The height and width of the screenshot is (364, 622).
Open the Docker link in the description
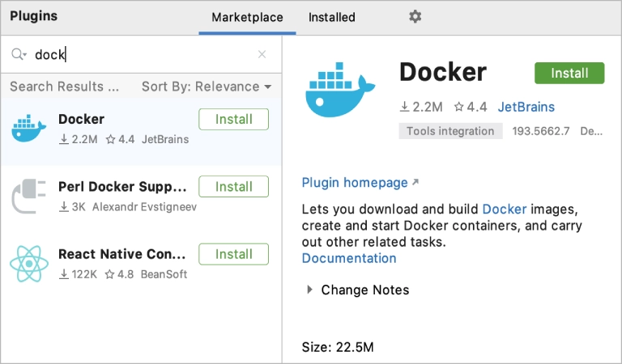[x=505, y=210]
